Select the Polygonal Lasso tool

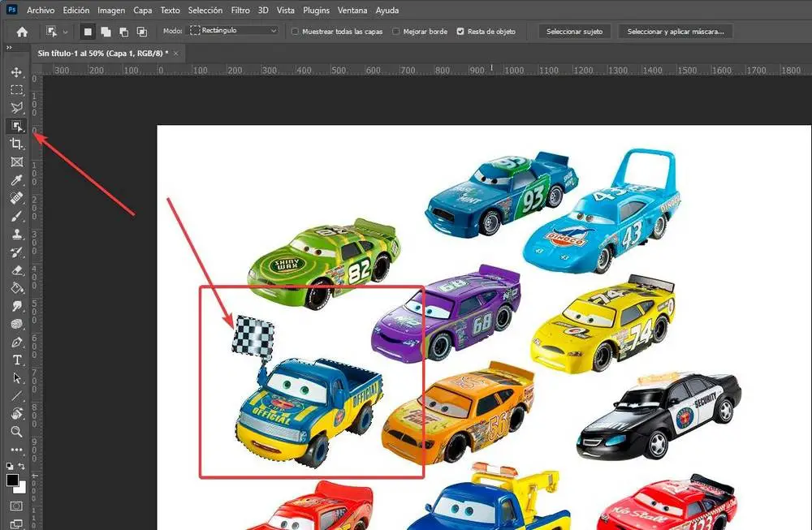tap(16, 108)
